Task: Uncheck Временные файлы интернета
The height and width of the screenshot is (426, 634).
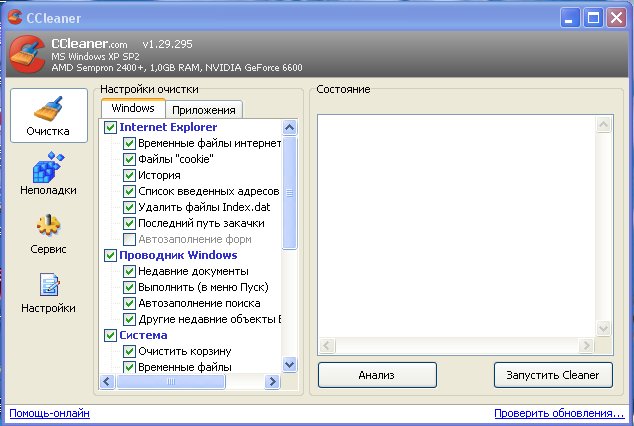Action: coord(129,143)
